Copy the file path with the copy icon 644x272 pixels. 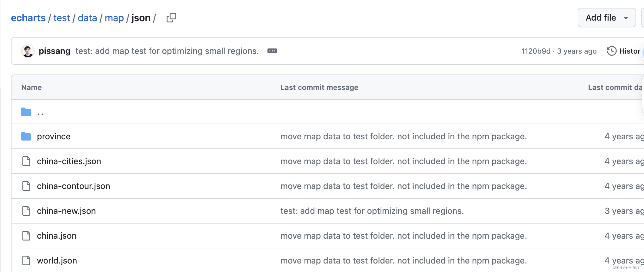coord(171,18)
